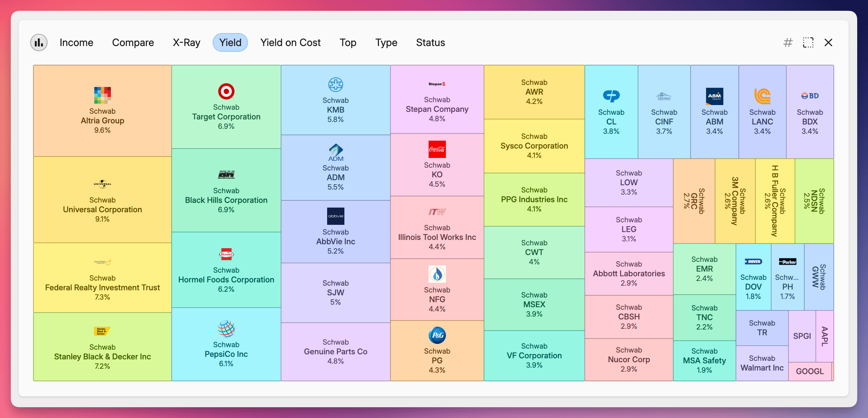Select the SPGI tile
Image resolution: width=868 pixels, height=418 pixels.
[802, 336]
